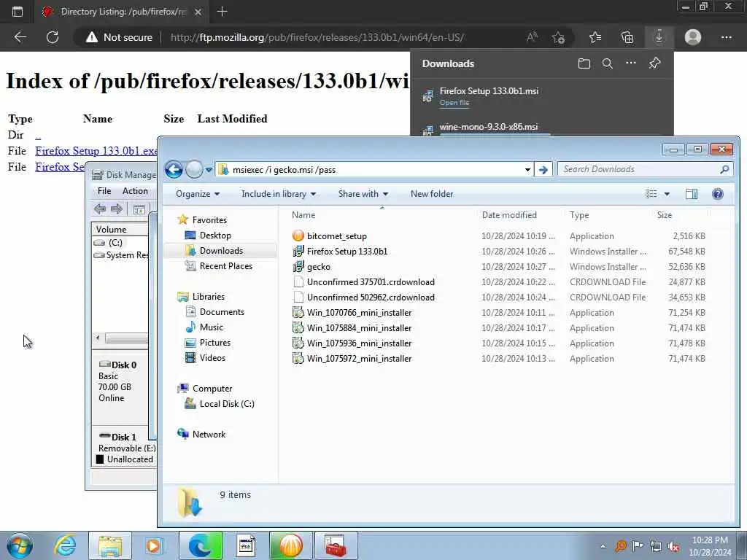Open the Windows Start button
The image size is (747, 560).
point(20,545)
